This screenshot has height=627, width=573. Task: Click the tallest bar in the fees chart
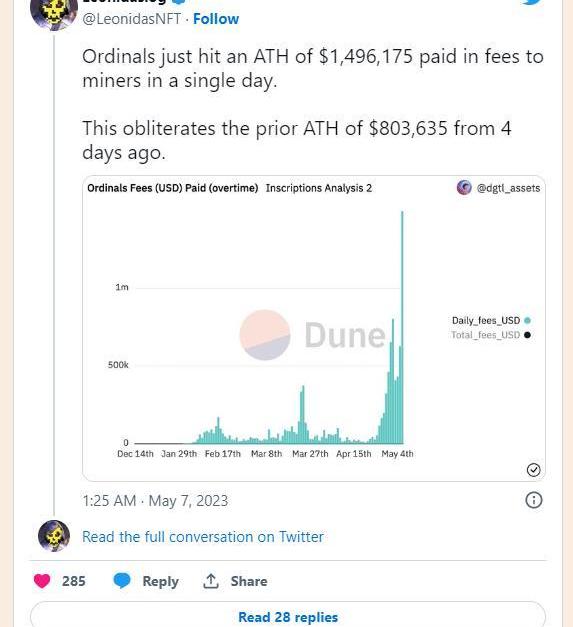click(x=402, y=327)
